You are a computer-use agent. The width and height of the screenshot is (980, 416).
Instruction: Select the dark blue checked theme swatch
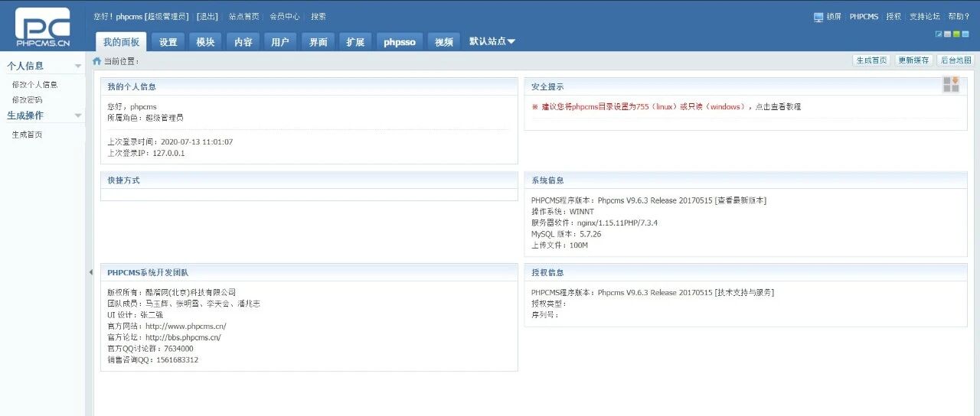click(x=939, y=34)
